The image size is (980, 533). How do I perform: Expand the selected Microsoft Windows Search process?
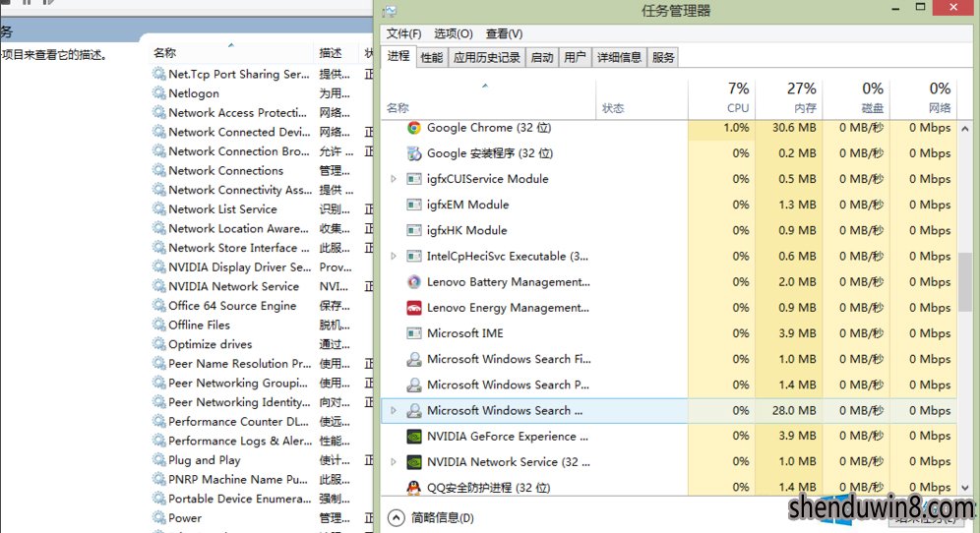394,410
